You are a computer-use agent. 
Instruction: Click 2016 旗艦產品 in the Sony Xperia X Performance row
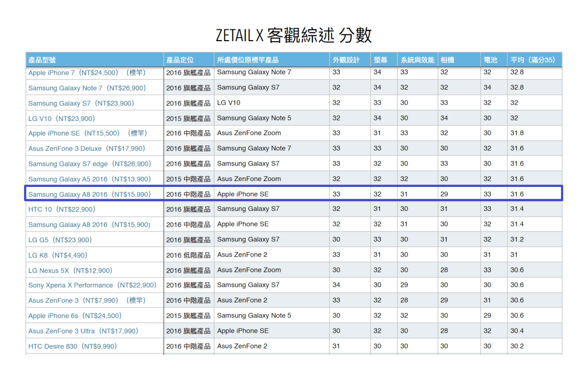coord(188,285)
